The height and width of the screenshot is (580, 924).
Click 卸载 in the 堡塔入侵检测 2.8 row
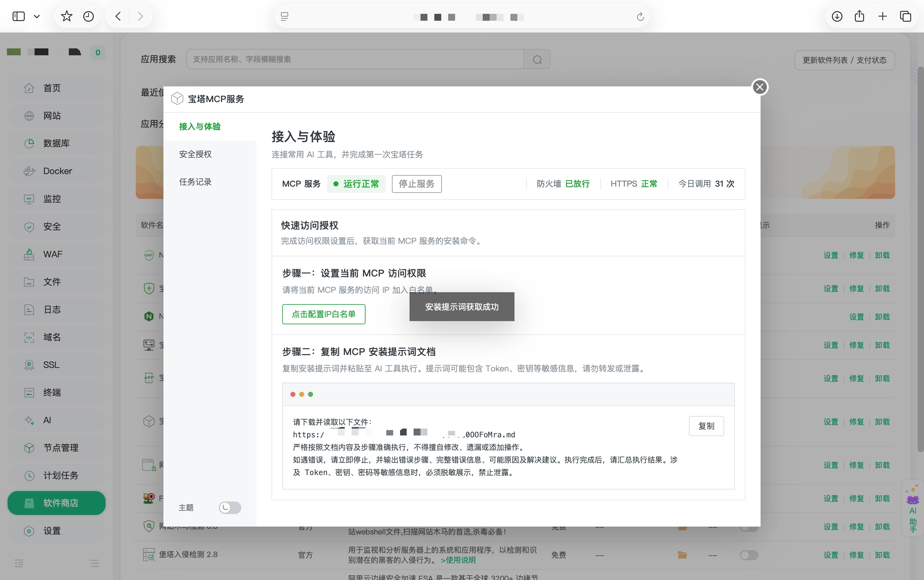point(882,555)
